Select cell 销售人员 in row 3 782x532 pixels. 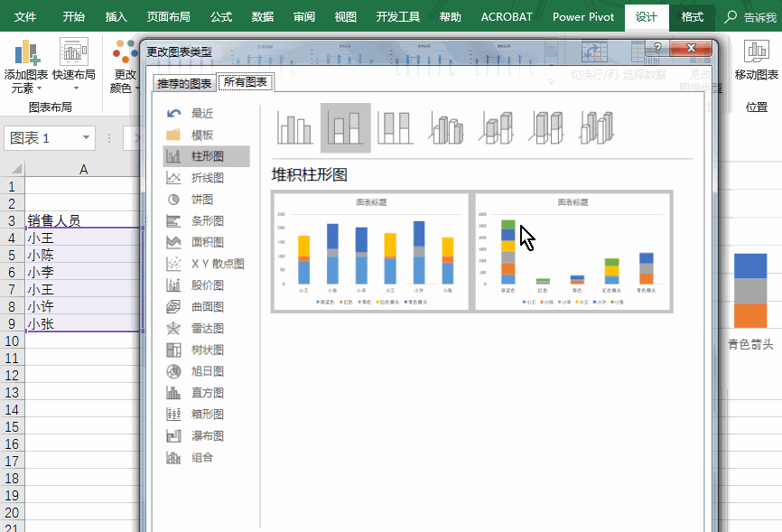pos(83,220)
